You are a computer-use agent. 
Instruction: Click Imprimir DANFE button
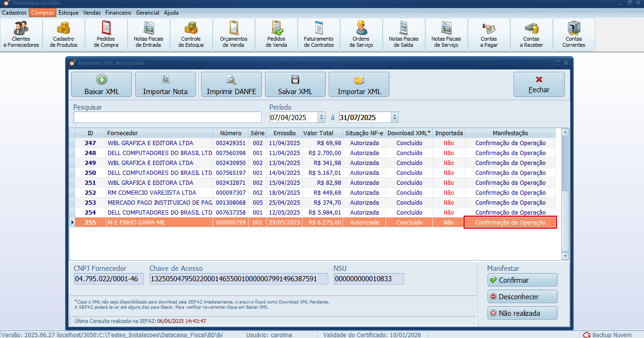pos(231,85)
